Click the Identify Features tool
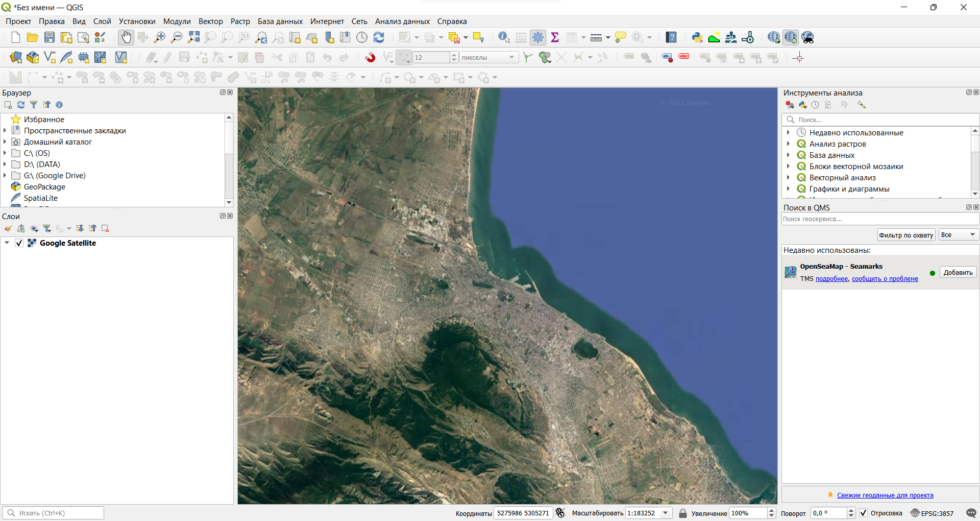 coord(504,37)
